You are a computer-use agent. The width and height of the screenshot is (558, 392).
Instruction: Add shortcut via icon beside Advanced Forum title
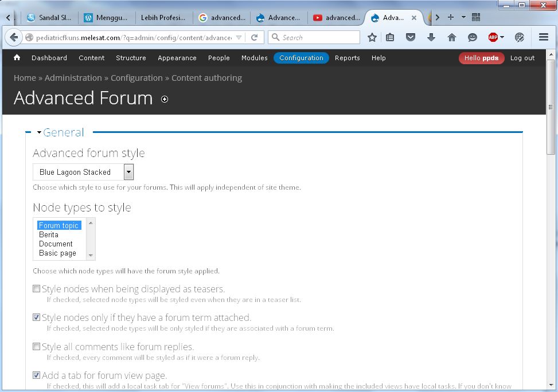click(165, 99)
